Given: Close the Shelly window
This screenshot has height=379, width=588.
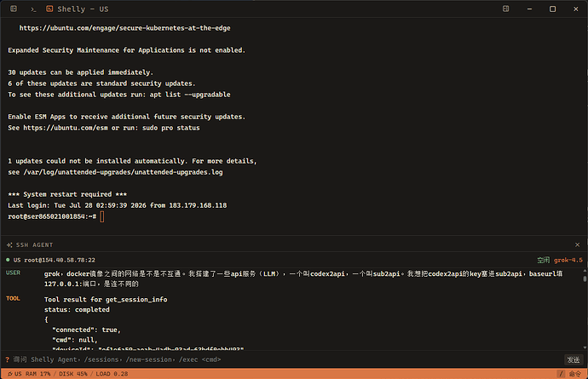Looking at the screenshot, I should click(575, 9).
